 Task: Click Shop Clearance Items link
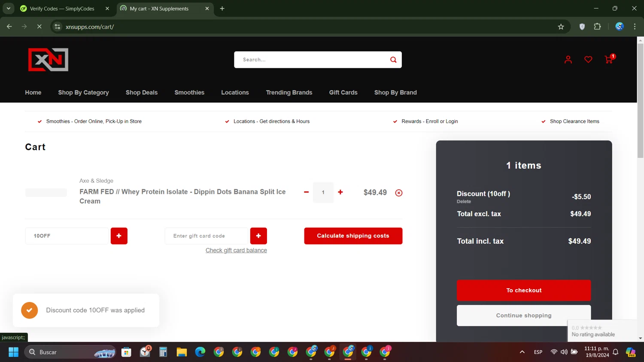[x=574, y=121]
